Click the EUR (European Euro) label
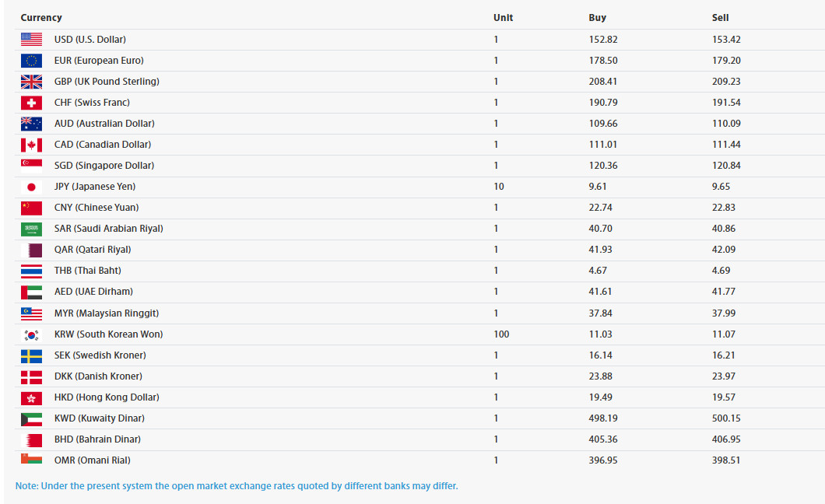This screenshot has width=825, height=504. click(x=99, y=61)
